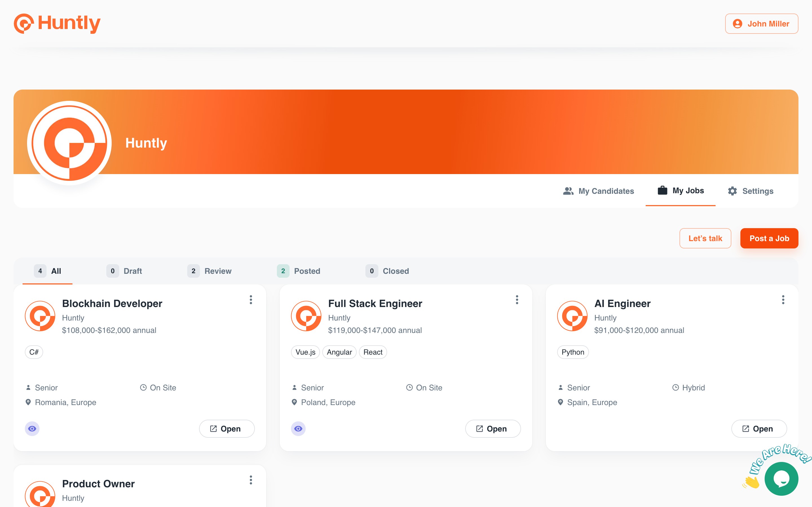Click the Let's talk button
The height and width of the screenshot is (507, 812).
click(x=705, y=238)
